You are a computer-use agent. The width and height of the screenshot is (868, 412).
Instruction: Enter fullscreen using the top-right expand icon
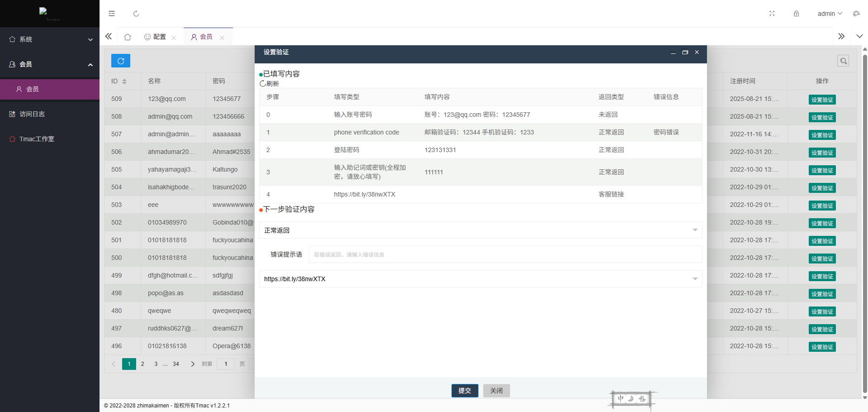point(772,14)
